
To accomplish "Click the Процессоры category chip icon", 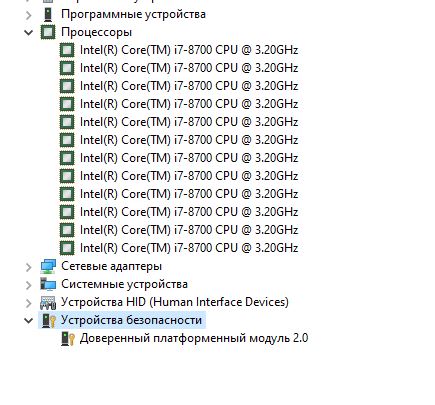I will [x=48, y=32].
